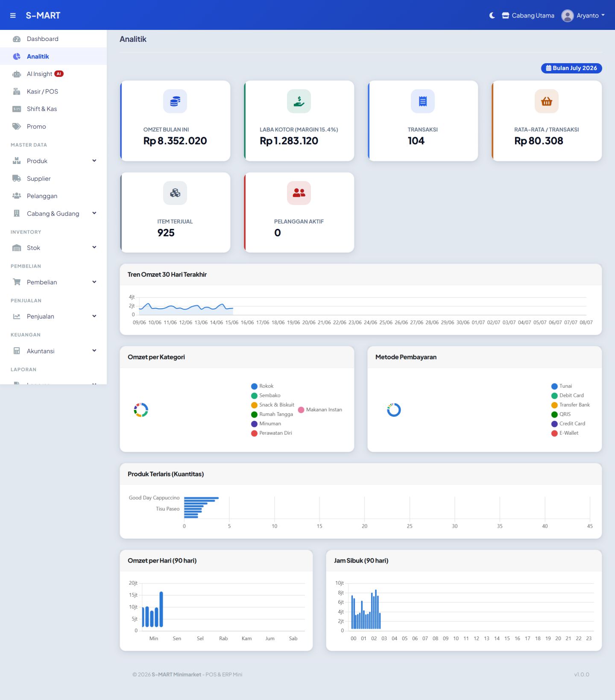615x700 pixels.
Task: Switch to dark mode moon icon
Action: point(492,15)
